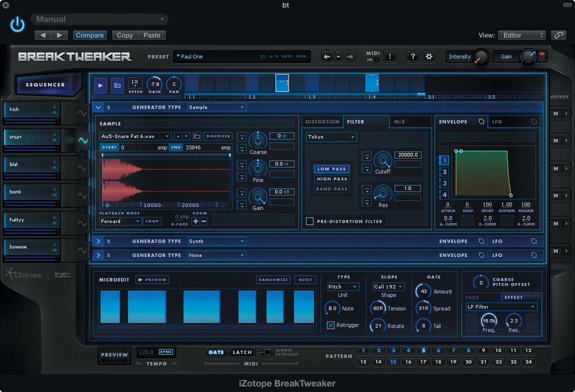Toggle the Retrigger checkbox
575x392 pixels.
click(331, 325)
